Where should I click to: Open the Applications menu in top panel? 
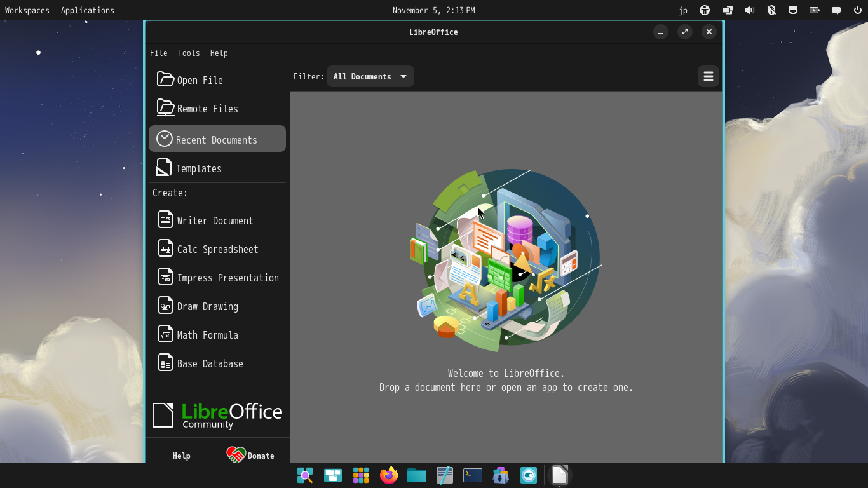(88, 10)
